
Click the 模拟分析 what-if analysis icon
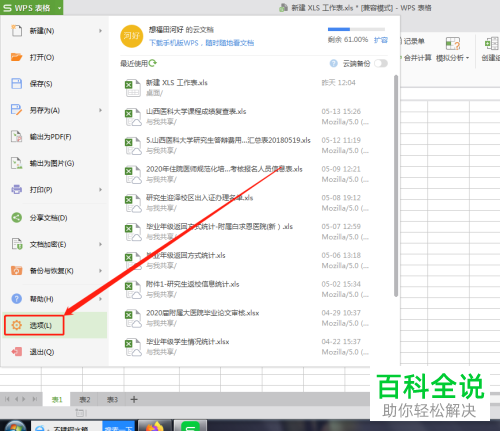453,44
